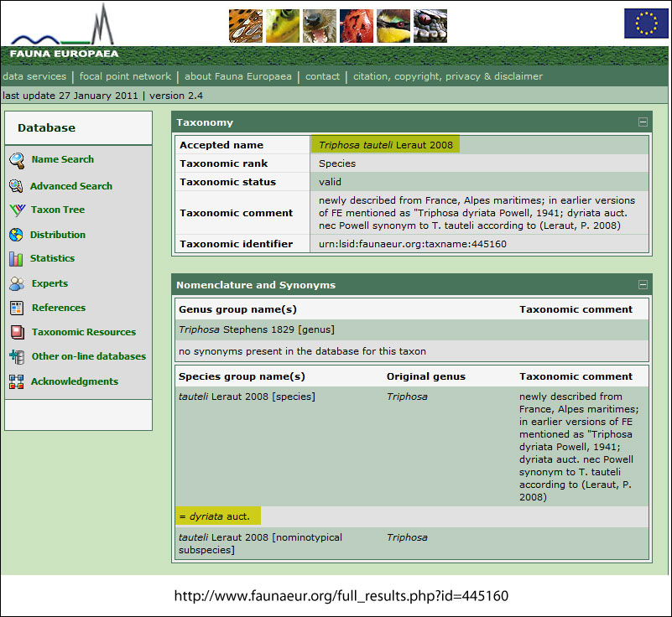Open the data services menu
The image size is (672, 617).
click(x=34, y=76)
